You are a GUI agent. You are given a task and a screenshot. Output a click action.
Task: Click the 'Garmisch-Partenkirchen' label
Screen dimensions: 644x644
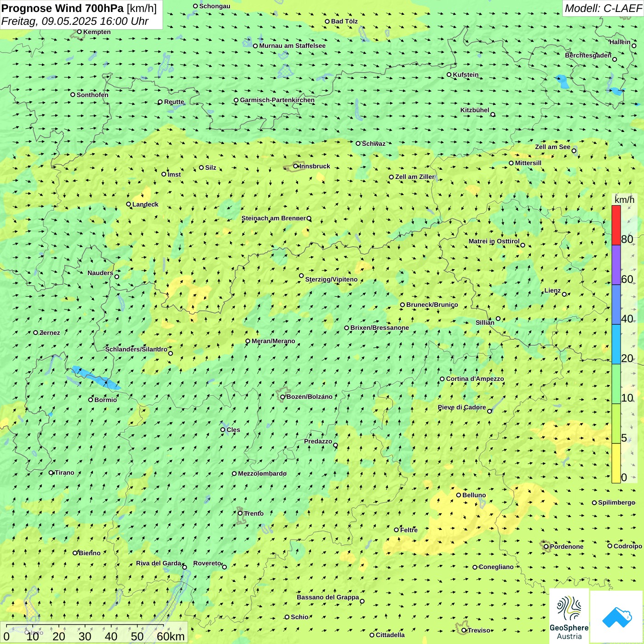point(277,100)
